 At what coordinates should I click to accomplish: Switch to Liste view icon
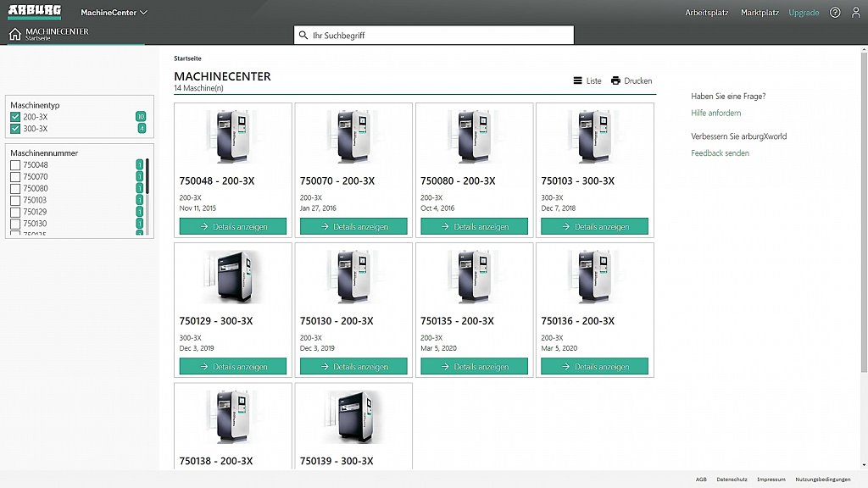[x=578, y=80]
